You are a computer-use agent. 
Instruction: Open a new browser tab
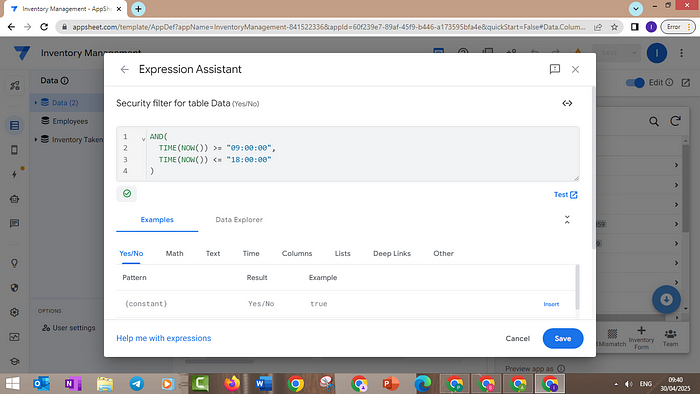pyautogui.click(x=138, y=8)
